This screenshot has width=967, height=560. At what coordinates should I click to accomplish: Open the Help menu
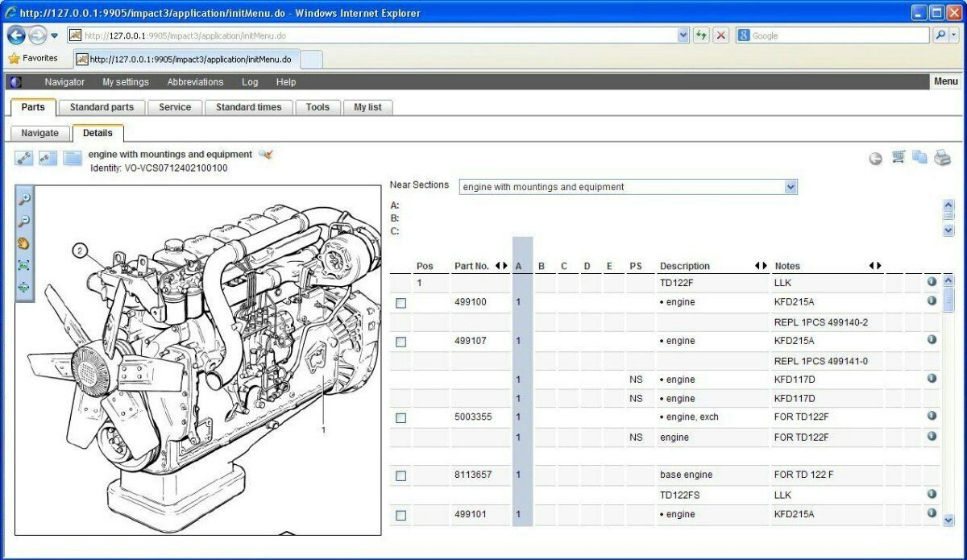(286, 82)
